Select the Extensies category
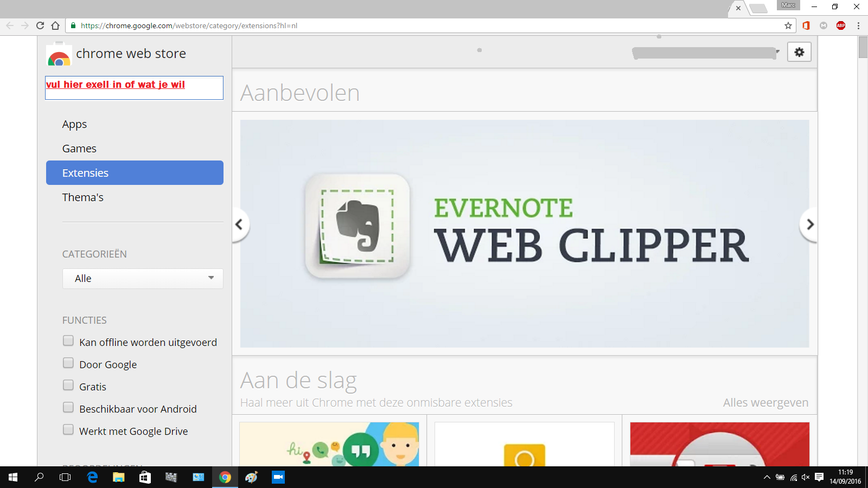The image size is (868, 488). click(135, 172)
